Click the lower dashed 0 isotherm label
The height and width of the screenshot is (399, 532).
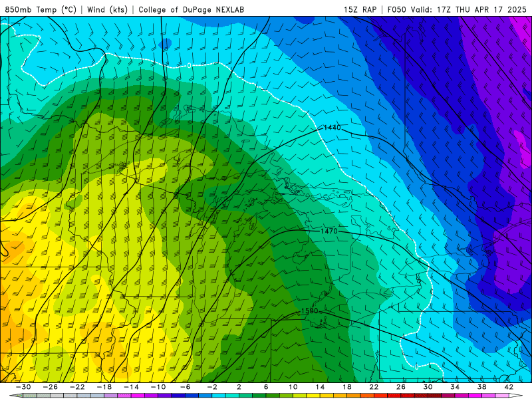point(417,367)
